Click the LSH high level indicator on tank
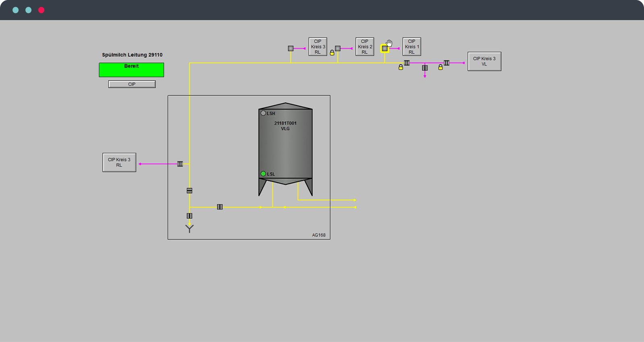Screen dimensions: 644x342 (263, 113)
